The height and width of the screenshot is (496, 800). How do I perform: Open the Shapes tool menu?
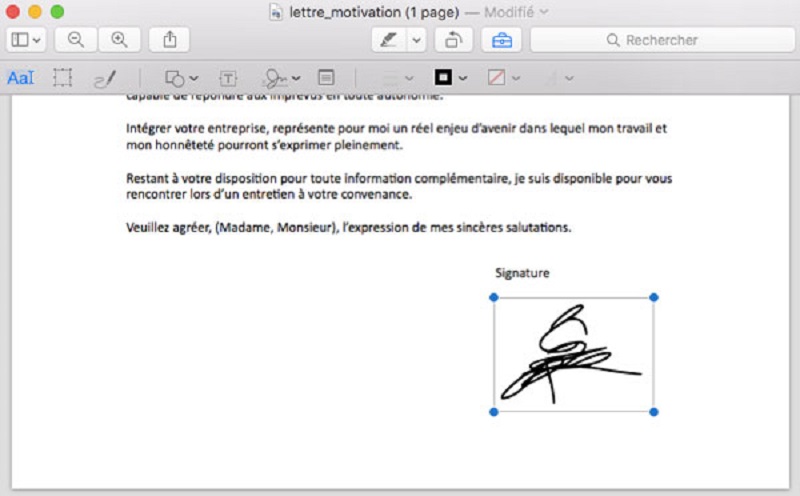[181, 78]
